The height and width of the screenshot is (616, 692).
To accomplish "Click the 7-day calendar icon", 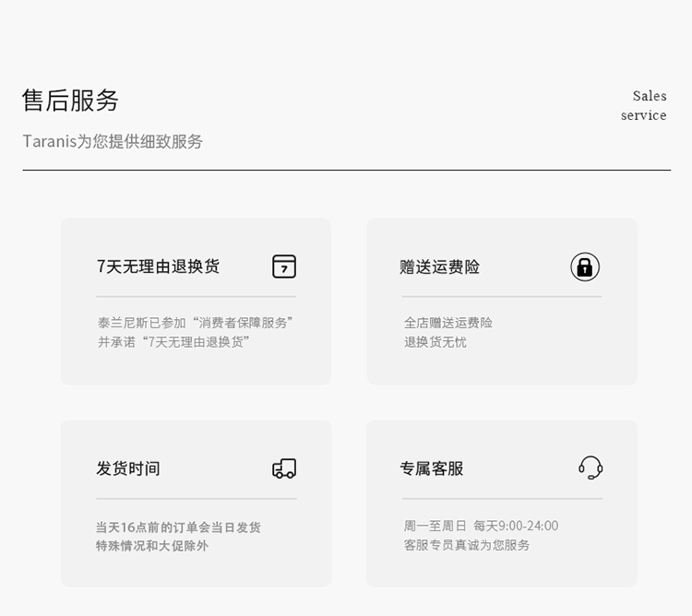I will (x=284, y=267).
